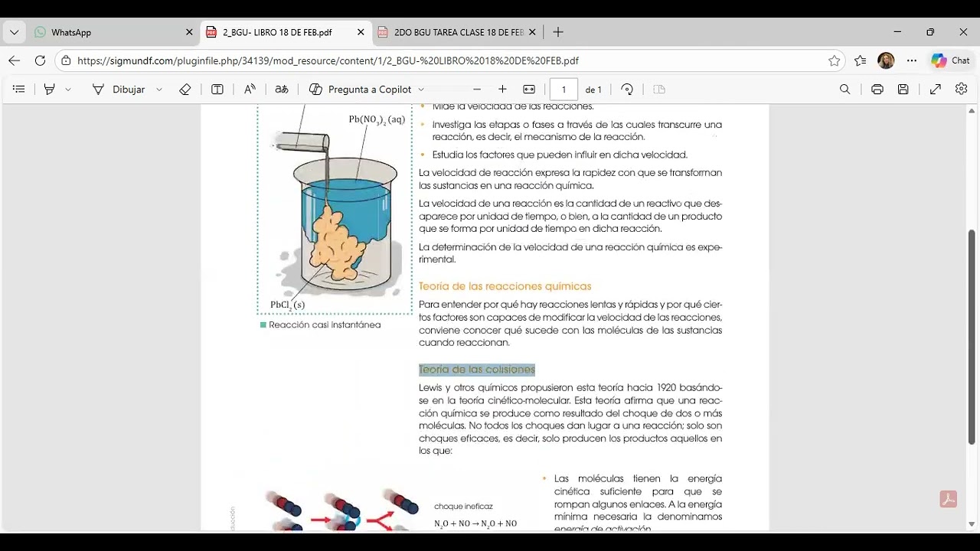Open the favorites list
Image resolution: width=980 pixels, height=551 pixels.
coord(861,60)
